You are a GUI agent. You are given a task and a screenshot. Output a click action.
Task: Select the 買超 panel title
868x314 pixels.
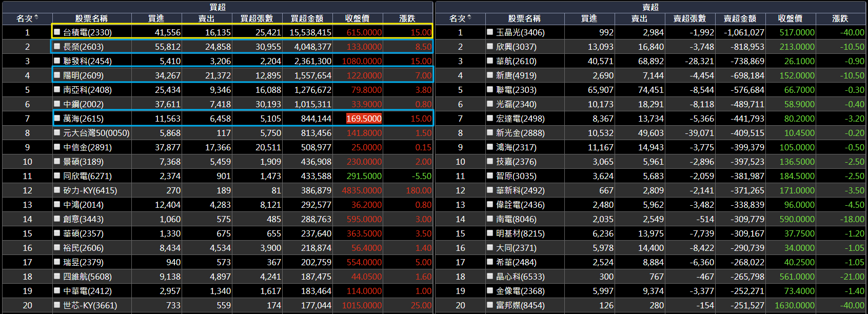[218, 7]
